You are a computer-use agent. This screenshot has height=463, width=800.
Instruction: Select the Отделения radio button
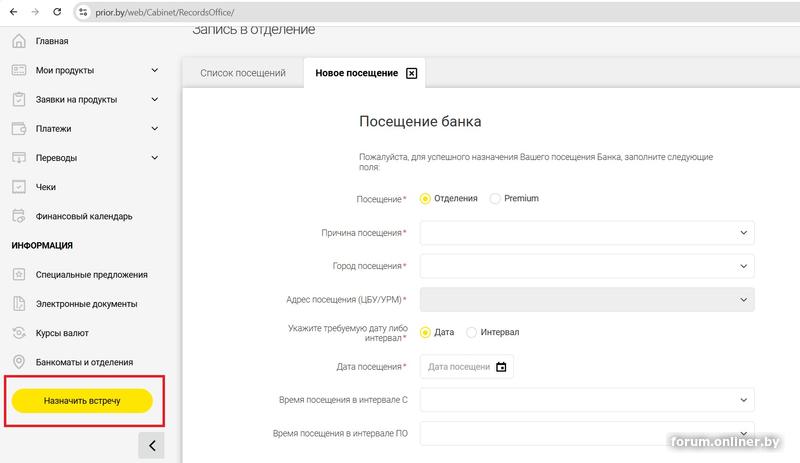point(426,199)
